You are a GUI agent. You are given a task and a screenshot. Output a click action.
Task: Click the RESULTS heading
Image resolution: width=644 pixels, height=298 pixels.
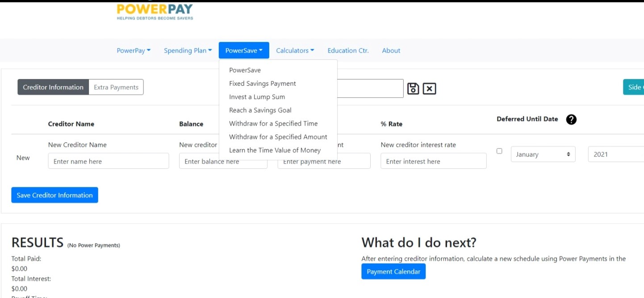coord(38,243)
